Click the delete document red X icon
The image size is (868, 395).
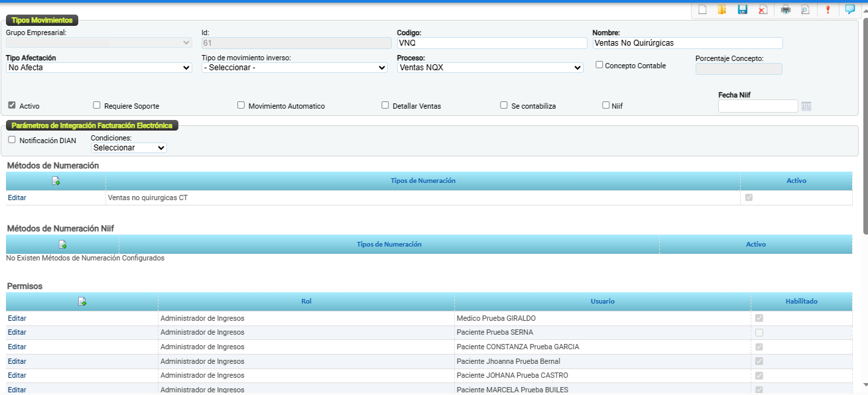763,9
